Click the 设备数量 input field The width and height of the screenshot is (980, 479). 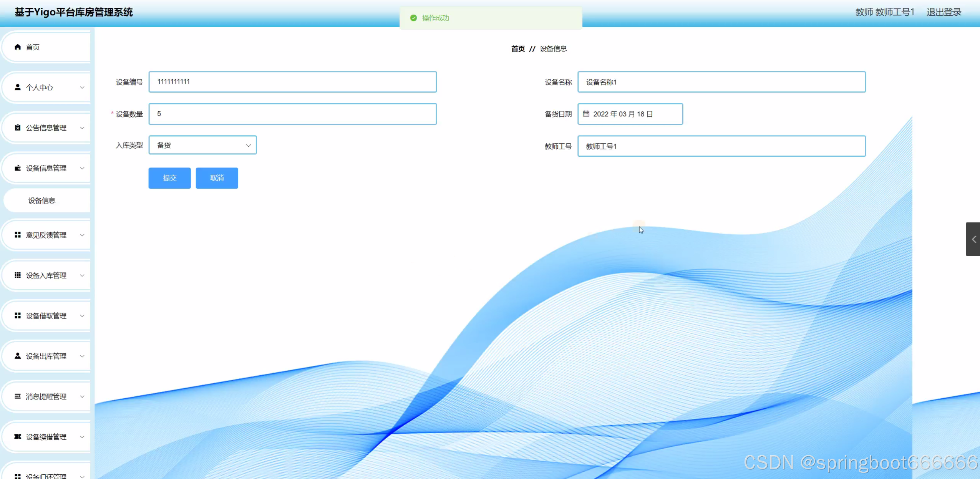(x=292, y=114)
